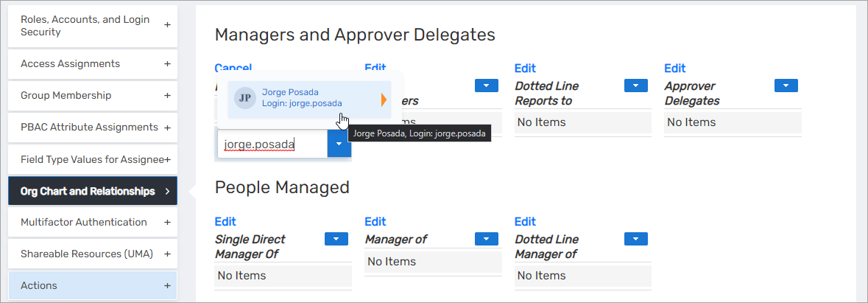Open the dropdown beside the jorge.posada field
The image size is (868, 303).
(x=339, y=144)
